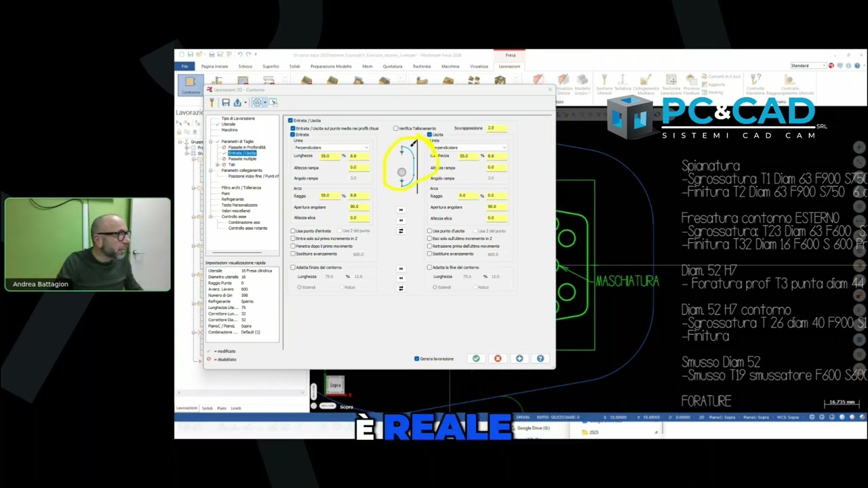The width and height of the screenshot is (868, 488).
Task: Switch to the Pagina Iniziale ribbon tab
Action: pos(214,66)
